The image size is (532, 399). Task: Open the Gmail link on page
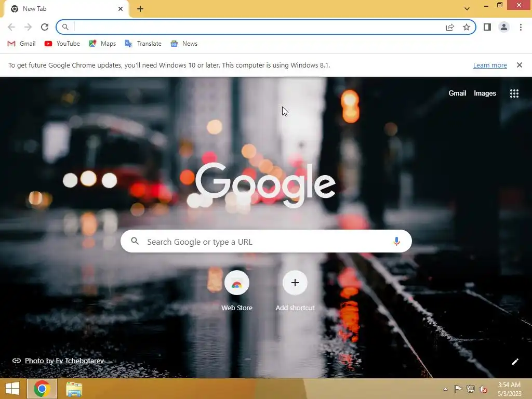click(x=457, y=93)
